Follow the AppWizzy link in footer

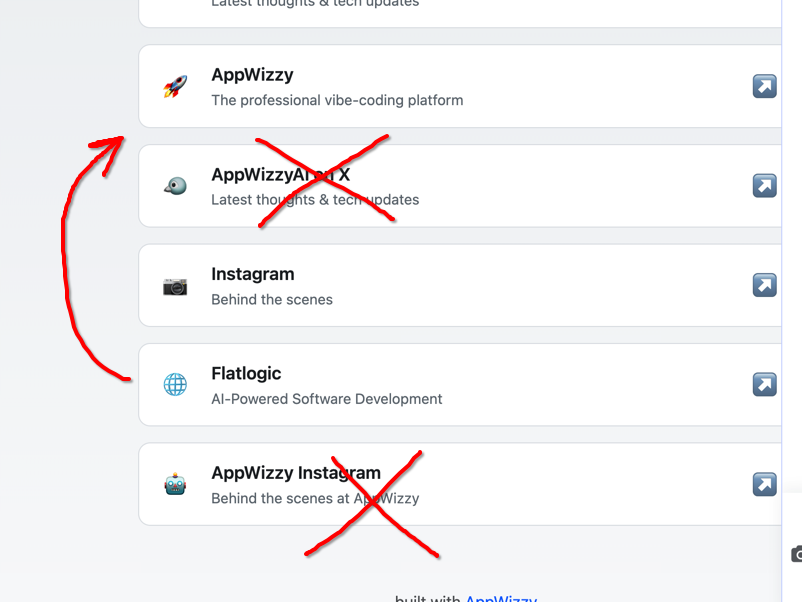500,598
